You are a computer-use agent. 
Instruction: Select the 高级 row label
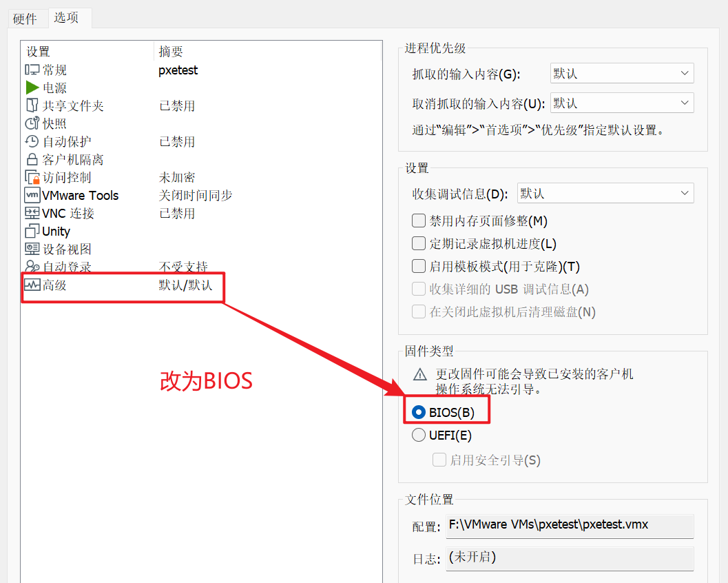(x=54, y=285)
